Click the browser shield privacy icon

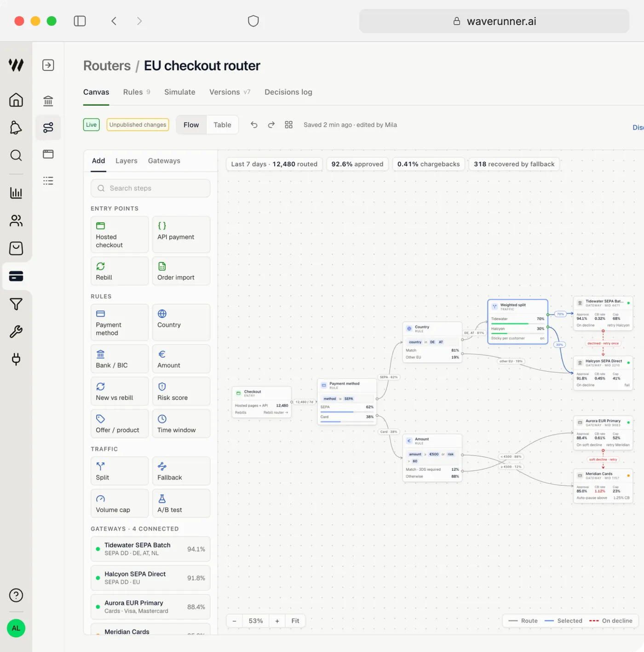click(x=253, y=21)
